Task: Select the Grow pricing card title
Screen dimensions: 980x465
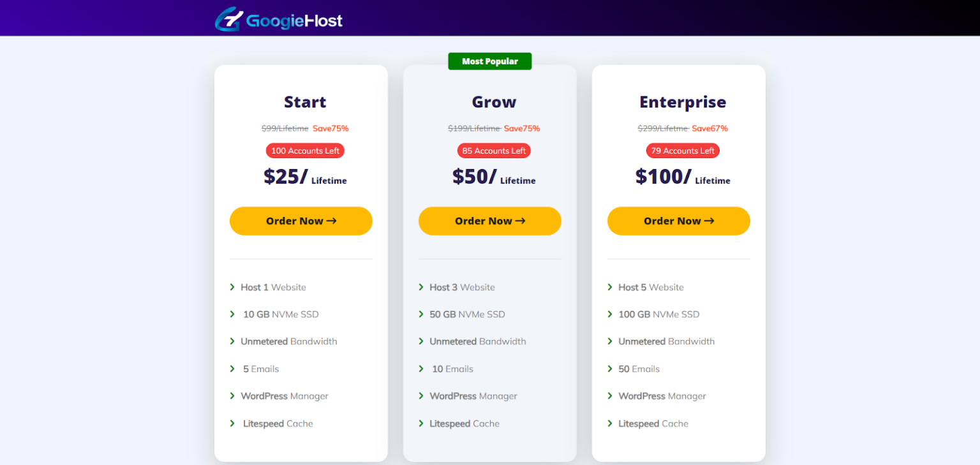Action: coord(494,101)
